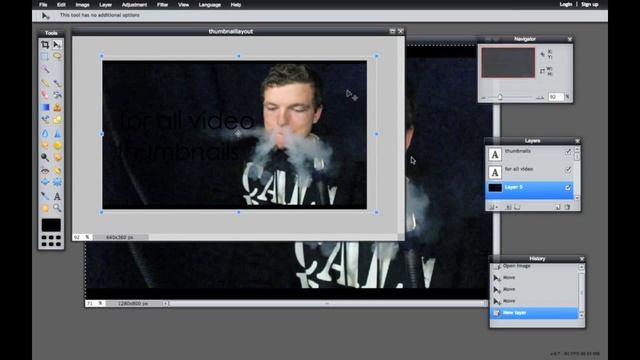Select the Move tool
This screenshot has width=640, height=360.
click(57, 44)
